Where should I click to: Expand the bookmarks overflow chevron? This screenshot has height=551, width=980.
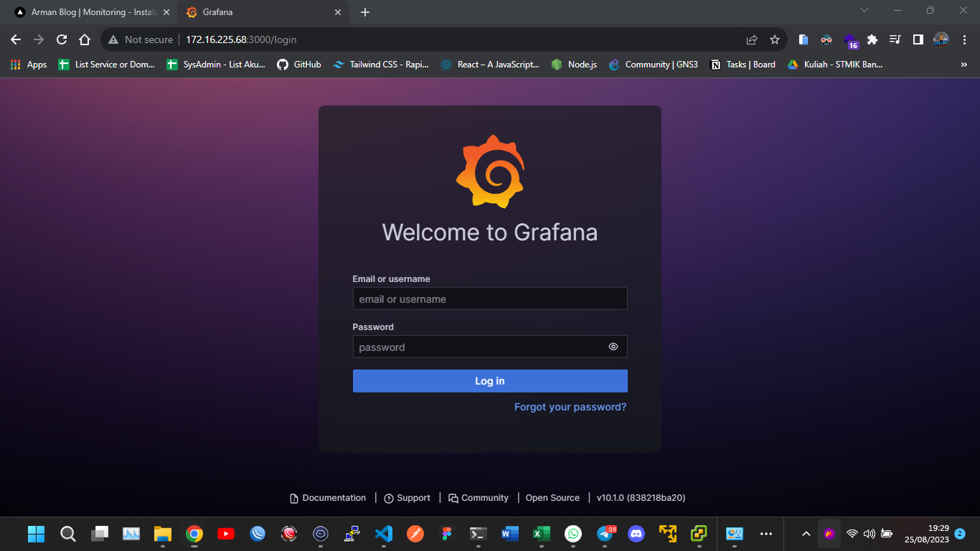click(x=964, y=64)
